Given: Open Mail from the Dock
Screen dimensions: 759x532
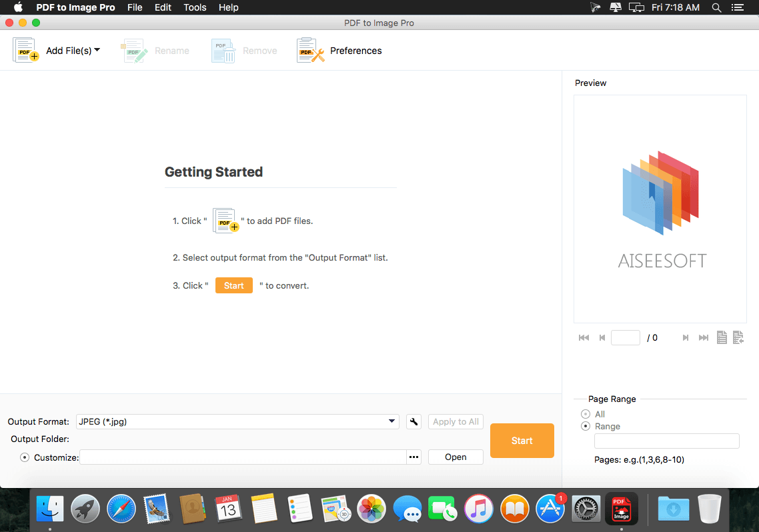Looking at the screenshot, I should coord(157,509).
